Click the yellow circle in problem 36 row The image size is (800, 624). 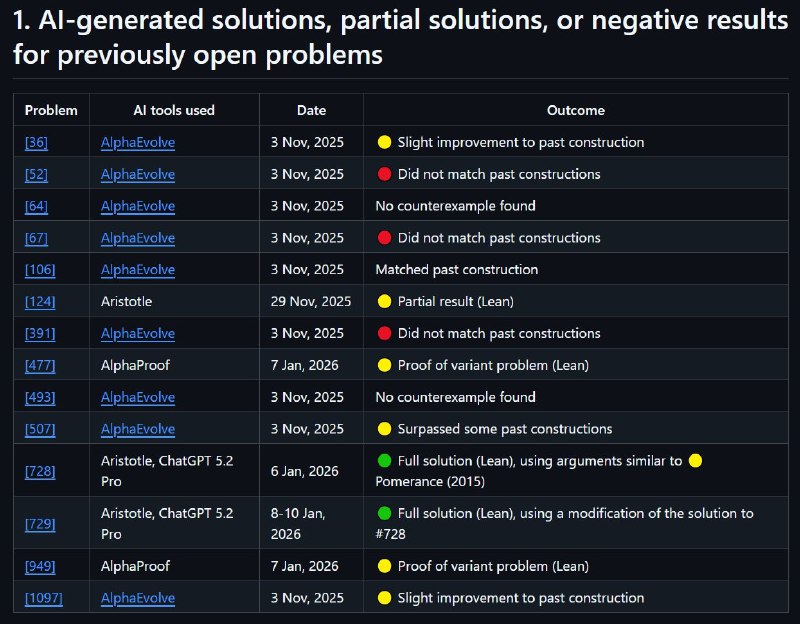384,142
